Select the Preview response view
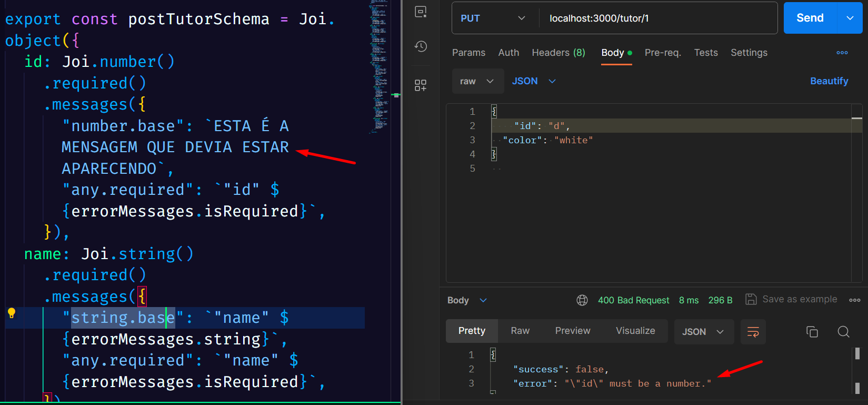The image size is (868, 405). 573,331
